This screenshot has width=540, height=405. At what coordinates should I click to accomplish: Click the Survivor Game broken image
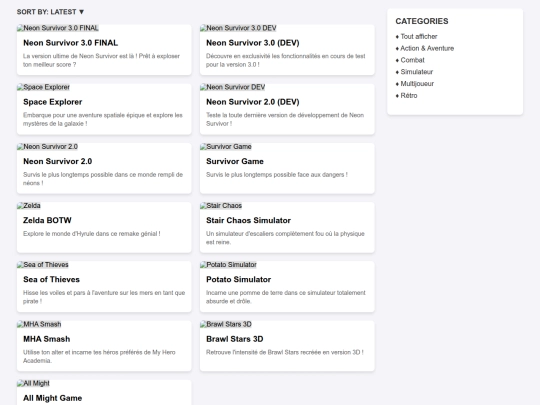226,147
